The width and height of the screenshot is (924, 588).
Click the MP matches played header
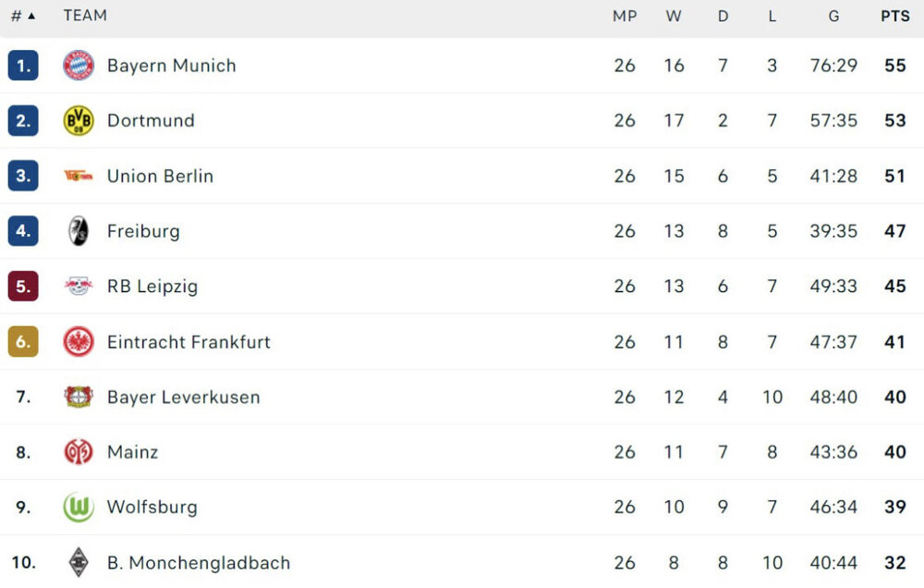click(x=625, y=17)
